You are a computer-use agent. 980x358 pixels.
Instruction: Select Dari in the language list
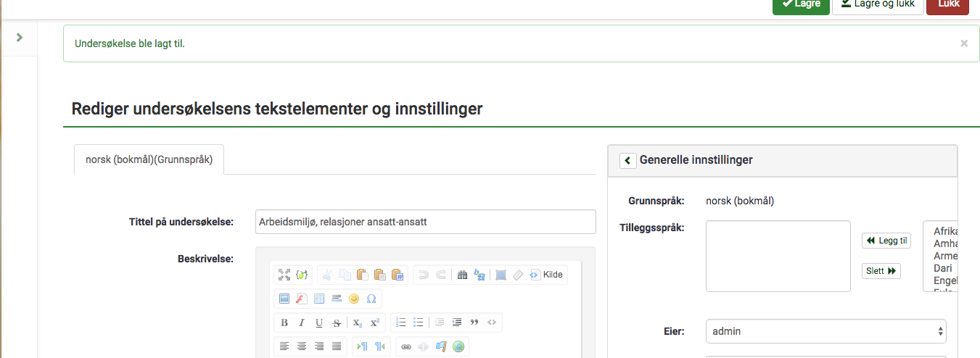click(x=943, y=268)
